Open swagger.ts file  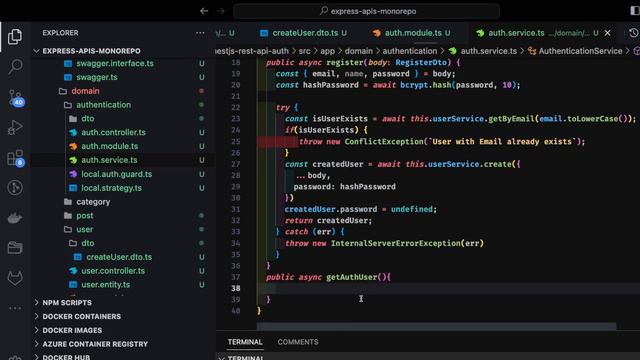[x=97, y=77]
